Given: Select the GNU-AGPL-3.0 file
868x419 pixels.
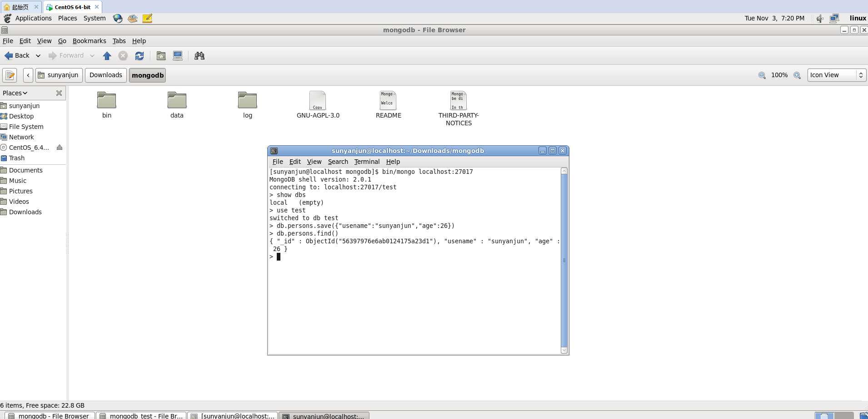Looking at the screenshot, I should [x=318, y=105].
